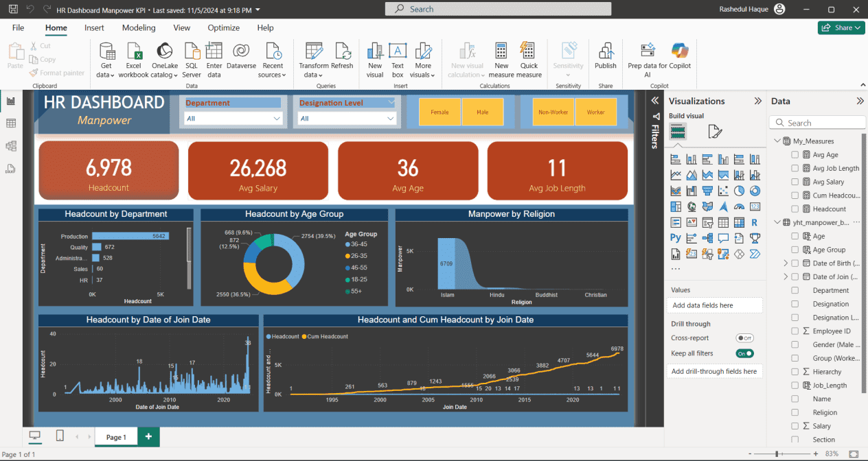868x461 pixels.
Task: Switch to the Optimize ribbon tab
Action: tap(224, 28)
